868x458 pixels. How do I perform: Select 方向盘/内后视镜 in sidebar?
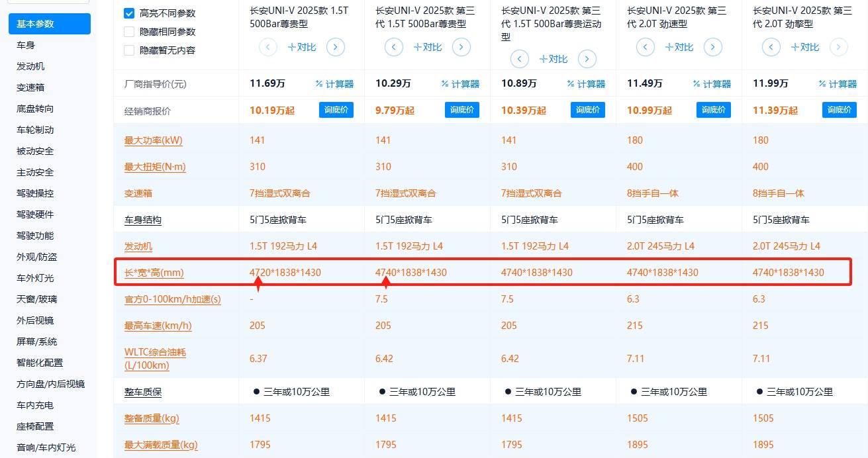pyautogui.click(x=50, y=384)
